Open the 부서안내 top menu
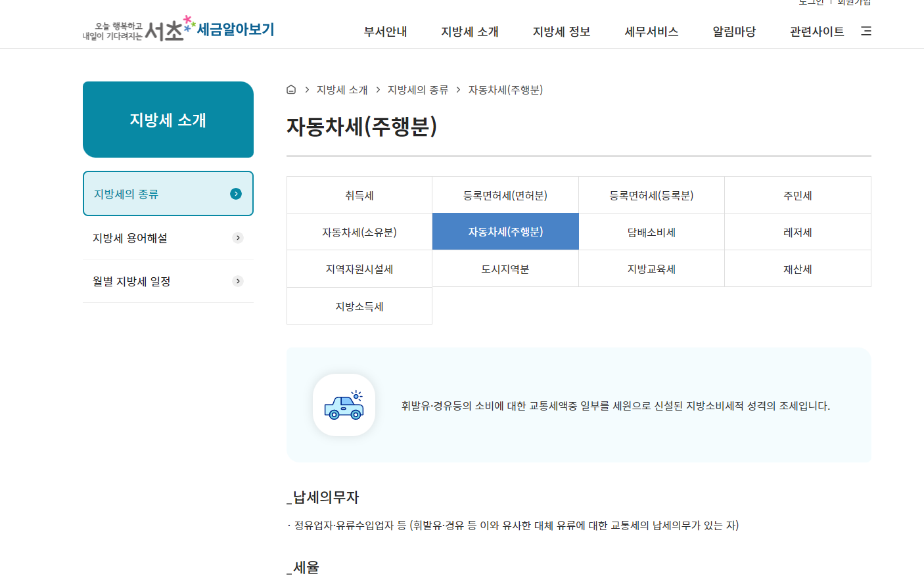This screenshot has width=924, height=582. [386, 32]
